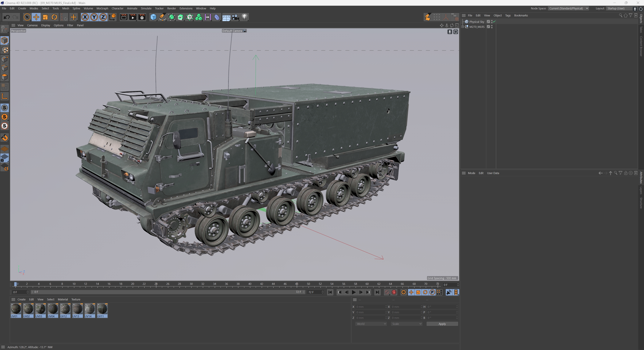Click the Camera object icon
This screenshot has height=350, width=644.
coord(235,17)
